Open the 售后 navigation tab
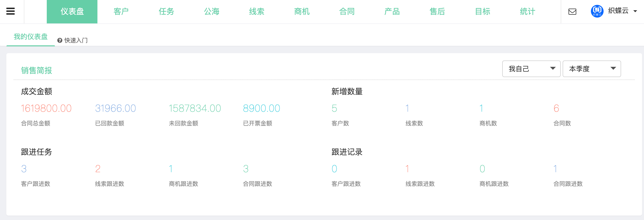This screenshot has height=220, width=644. point(437,11)
